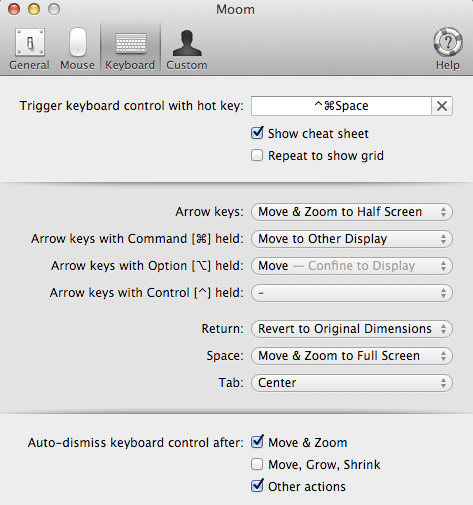Select the Keyboard toolbar icon
The width and height of the screenshot is (473, 505).
click(130, 49)
